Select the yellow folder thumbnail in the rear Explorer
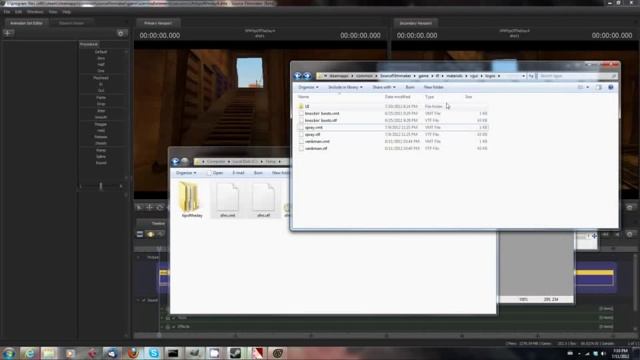The image size is (640, 360). pos(190,197)
